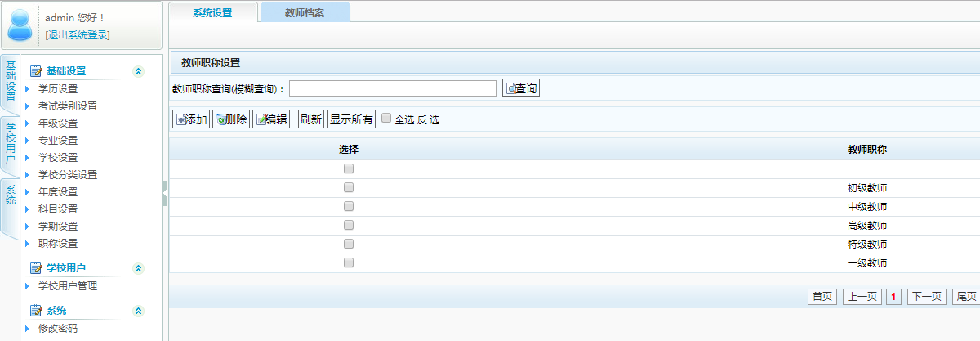Click the icon inside the 查询 button
Viewport: 980px width, 341px height.
coord(510,88)
